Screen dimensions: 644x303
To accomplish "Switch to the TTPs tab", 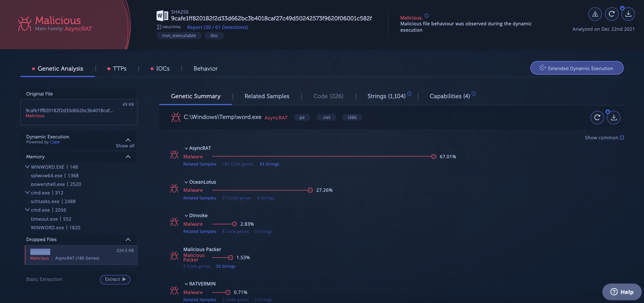I will [x=119, y=69].
